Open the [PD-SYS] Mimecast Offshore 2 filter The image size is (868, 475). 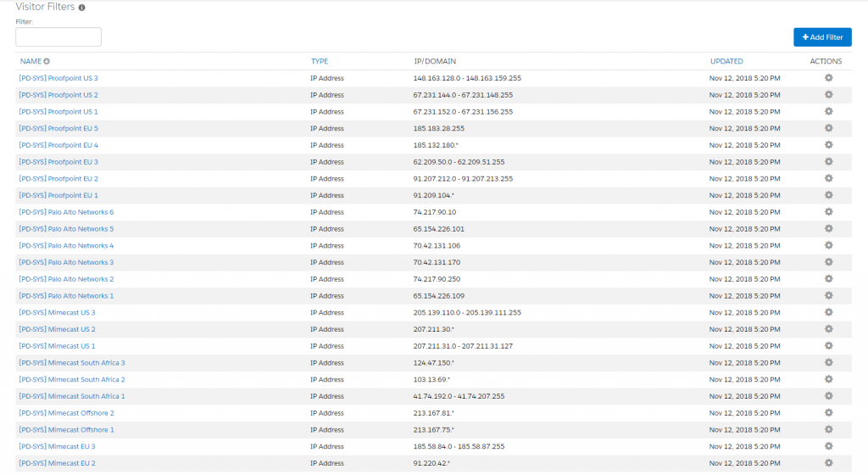coord(66,413)
